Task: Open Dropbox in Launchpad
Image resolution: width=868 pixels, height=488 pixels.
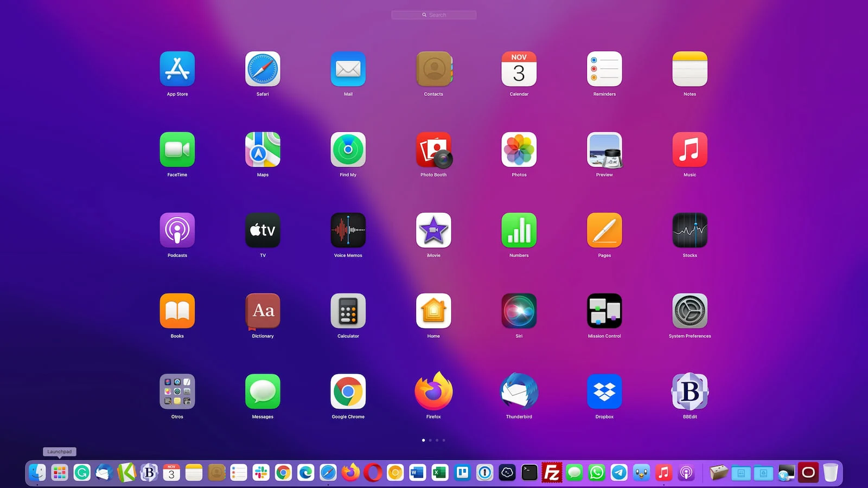Action: [604, 391]
